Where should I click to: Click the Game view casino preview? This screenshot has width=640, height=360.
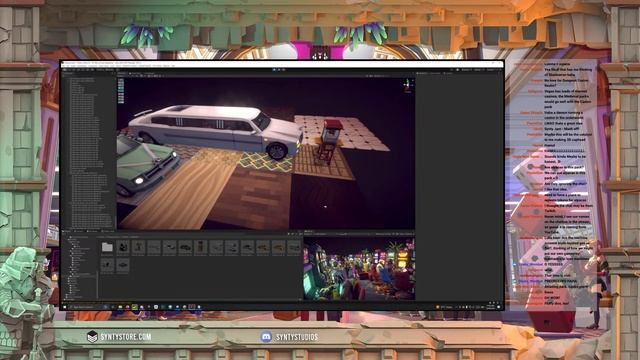point(359,269)
